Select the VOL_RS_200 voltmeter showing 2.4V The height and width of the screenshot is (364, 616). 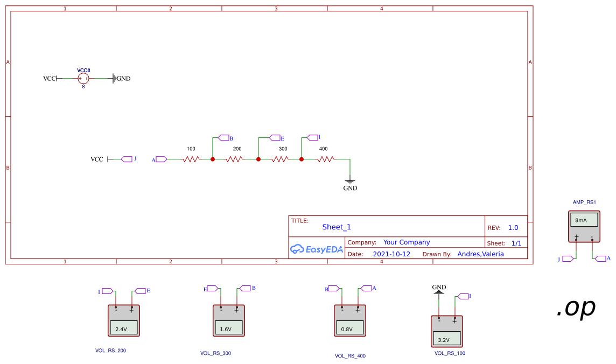[123, 320]
